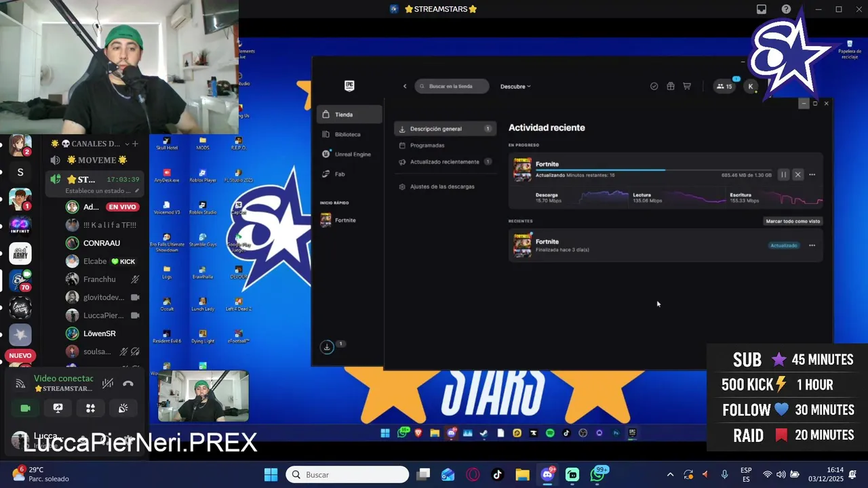The width and height of the screenshot is (868, 488).
Task: Open Discord connection signal details icon
Action: 20,384
